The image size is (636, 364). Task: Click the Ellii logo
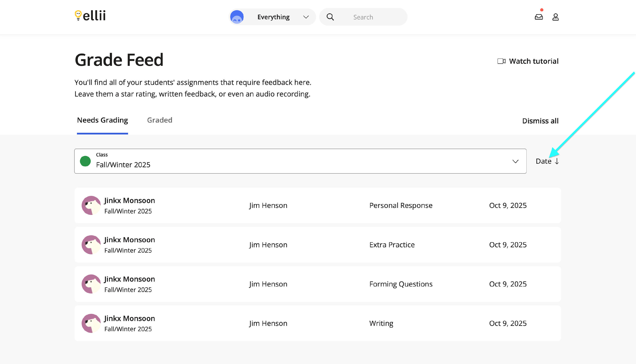point(90,16)
